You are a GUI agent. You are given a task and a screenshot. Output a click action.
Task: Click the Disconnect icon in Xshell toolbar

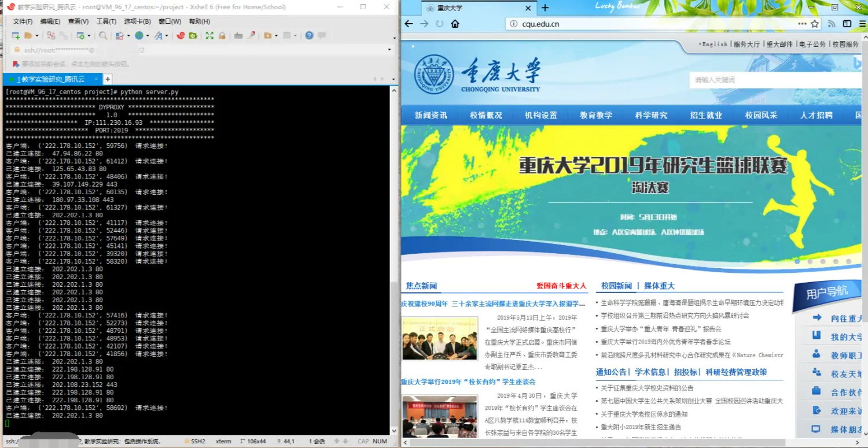(51, 35)
